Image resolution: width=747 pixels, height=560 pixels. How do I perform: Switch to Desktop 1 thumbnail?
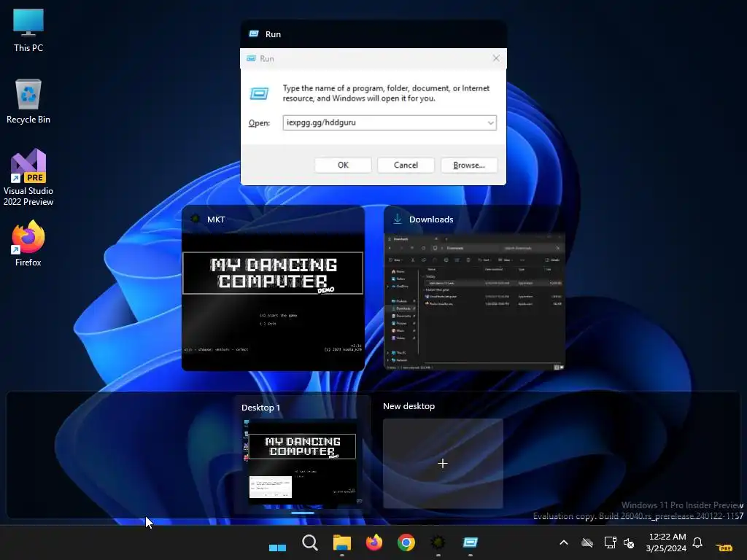(x=303, y=463)
